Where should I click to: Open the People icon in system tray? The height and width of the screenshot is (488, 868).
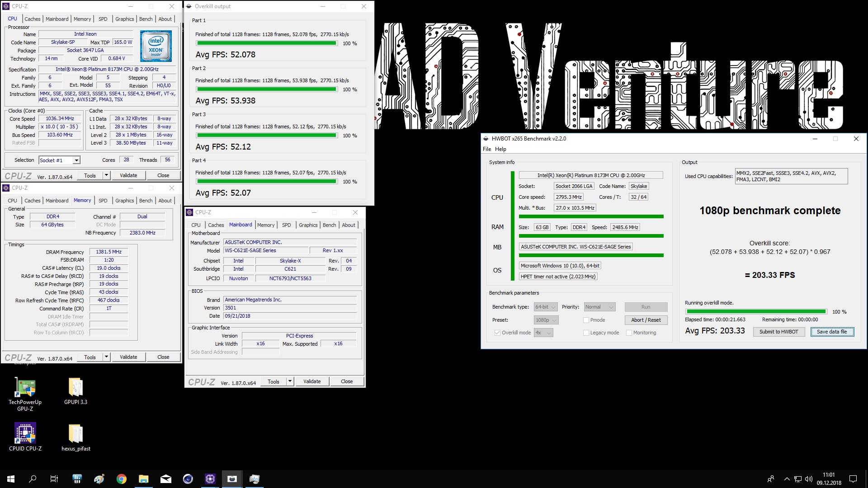[771, 479]
